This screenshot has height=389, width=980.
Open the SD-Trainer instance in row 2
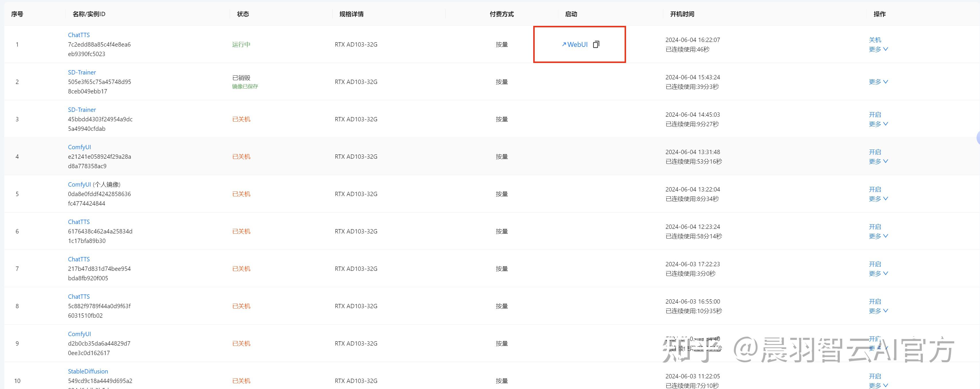coord(82,72)
